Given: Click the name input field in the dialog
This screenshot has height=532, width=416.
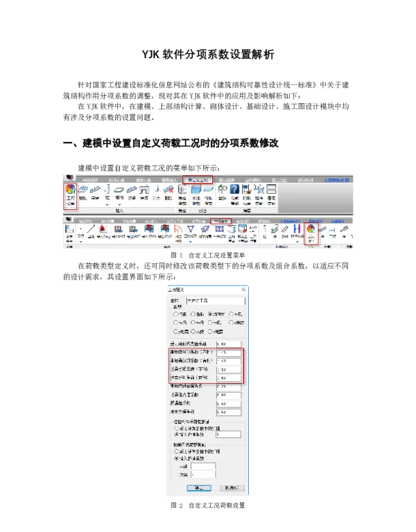Looking at the screenshot, I should coord(216,301).
